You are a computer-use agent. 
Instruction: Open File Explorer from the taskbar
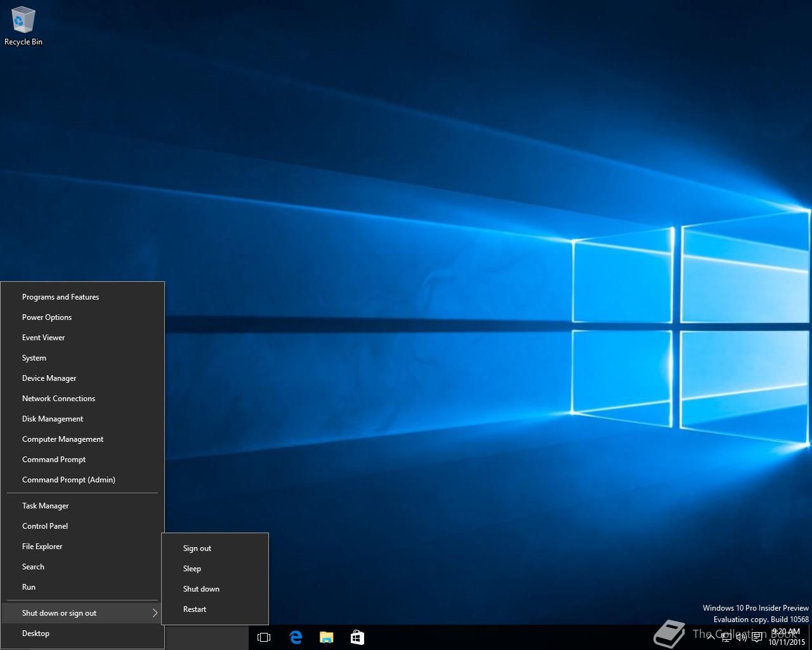[326, 637]
